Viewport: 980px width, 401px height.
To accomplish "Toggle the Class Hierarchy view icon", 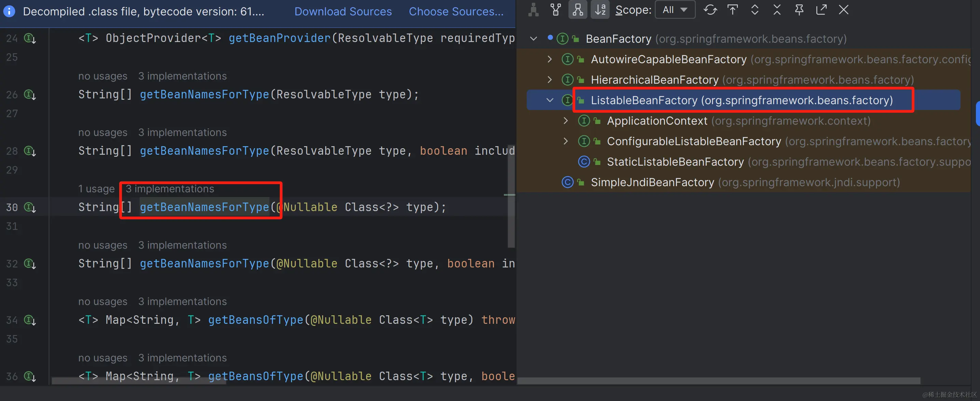I will pos(533,10).
